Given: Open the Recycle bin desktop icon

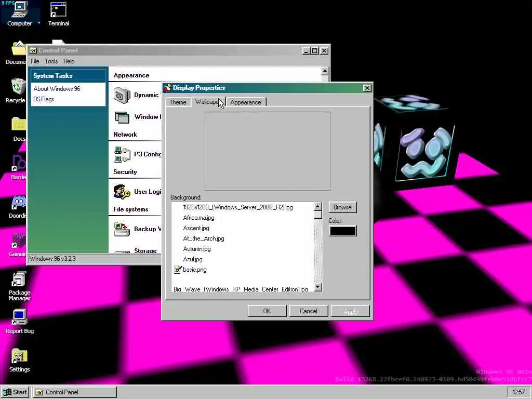Looking at the screenshot, I should (18, 87).
